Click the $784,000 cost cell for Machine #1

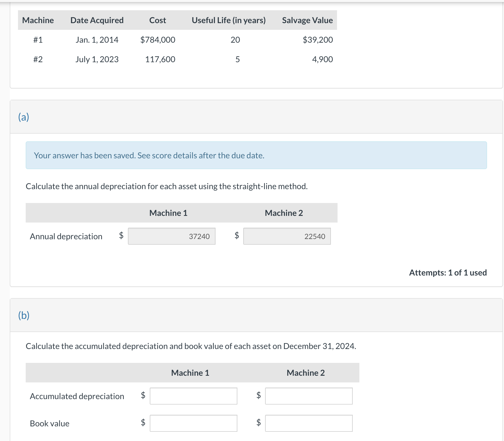[158, 40]
